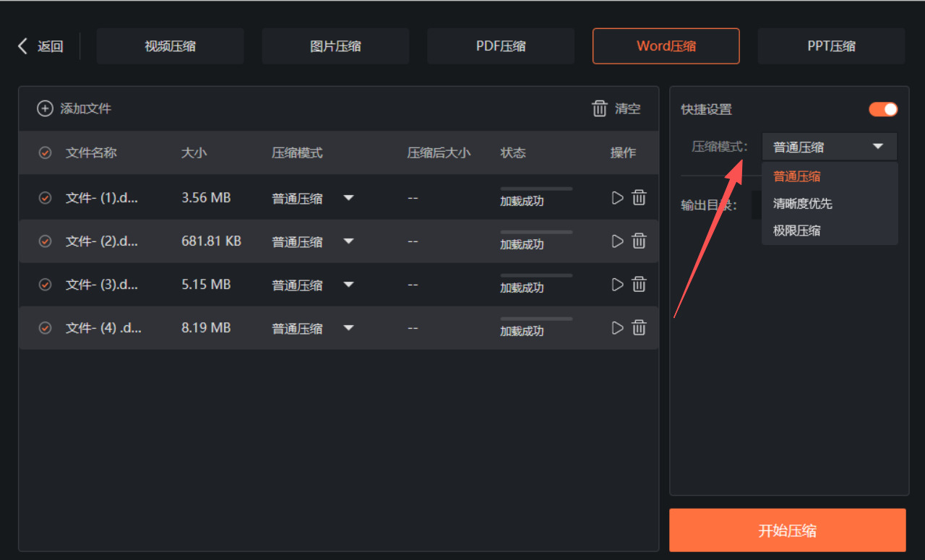This screenshot has height=560, width=925.
Task: Delete 文件- (2) with its trash icon
Action: pos(639,241)
